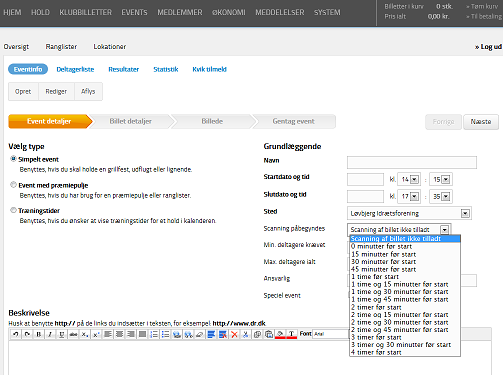503x375 pixels.
Task: Click the red X delete icon
Action: point(234,334)
